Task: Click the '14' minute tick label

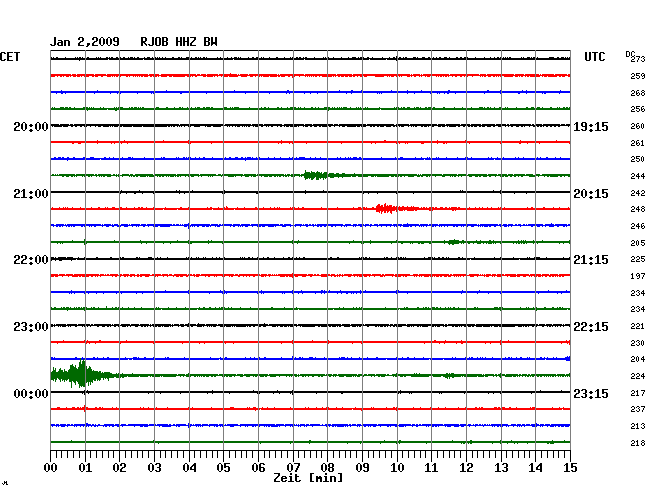Action: pos(535,467)
